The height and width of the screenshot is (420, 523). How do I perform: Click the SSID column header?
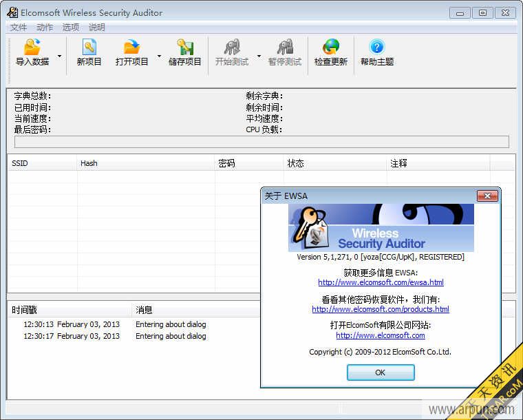pos(42,163)
